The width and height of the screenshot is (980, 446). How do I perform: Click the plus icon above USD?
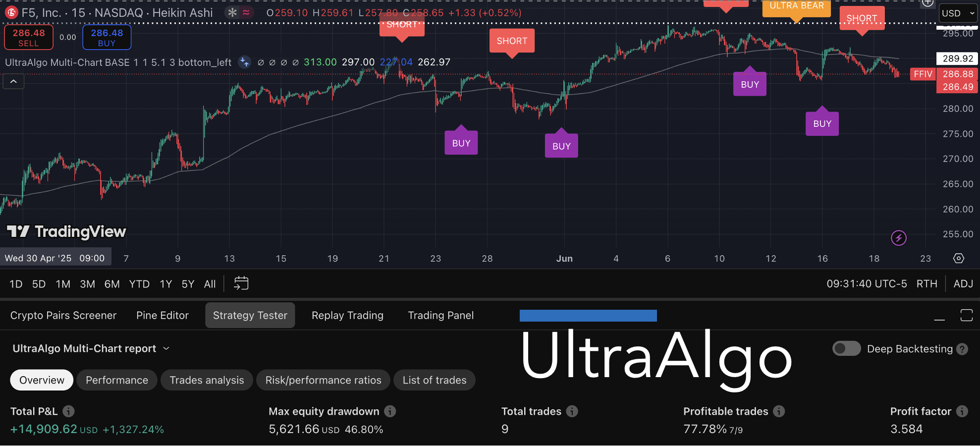pos(927,3)
